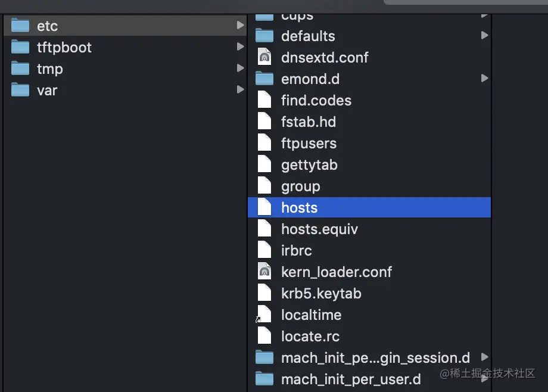Click the mach_init_per_user.d folder icon
The height and width of the screenshot is (392, 548).
click(264, 379)
